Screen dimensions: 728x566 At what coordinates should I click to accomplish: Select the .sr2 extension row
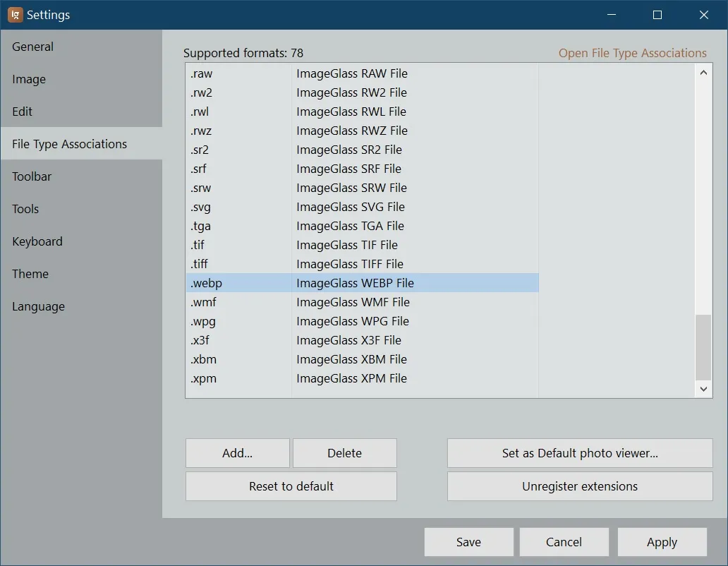(362, 150)
